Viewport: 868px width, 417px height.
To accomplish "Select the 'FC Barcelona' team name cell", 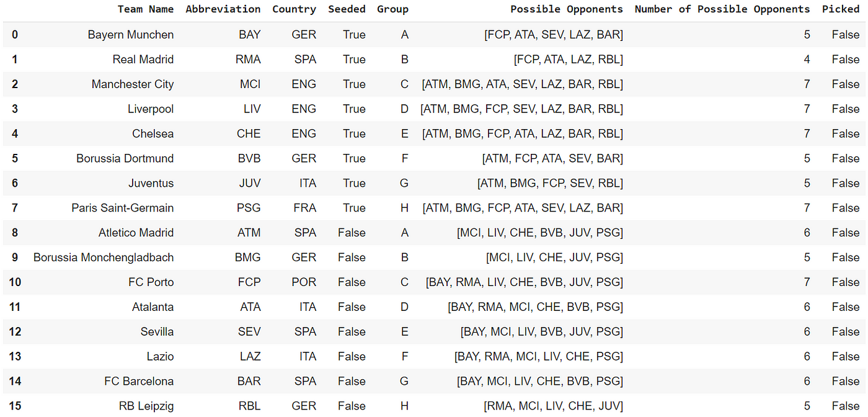I will [x=139, y=382].
